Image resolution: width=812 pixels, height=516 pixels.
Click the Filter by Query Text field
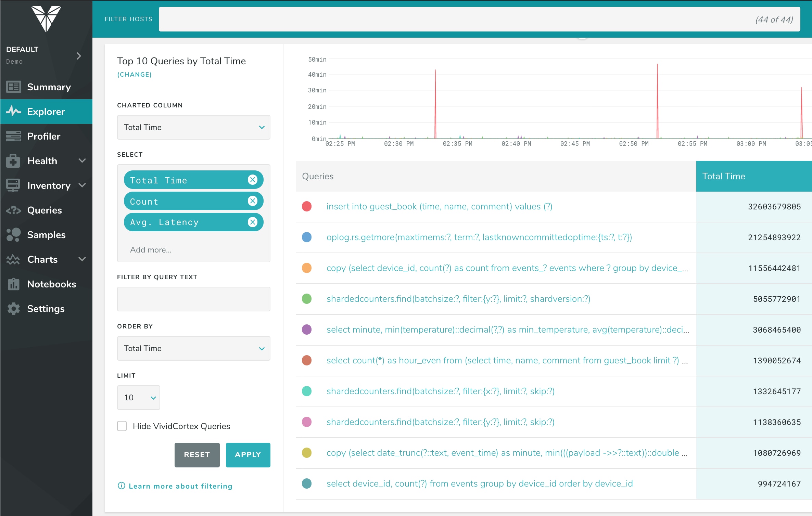click(194, 299)
